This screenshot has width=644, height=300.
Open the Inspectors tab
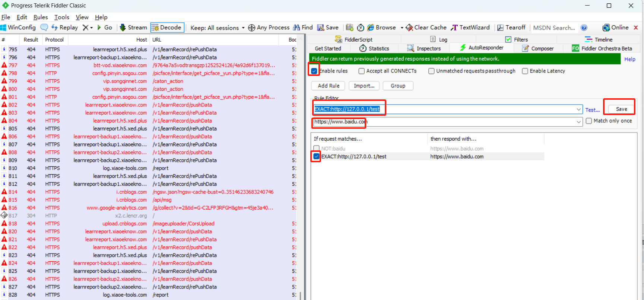point(424,48)
